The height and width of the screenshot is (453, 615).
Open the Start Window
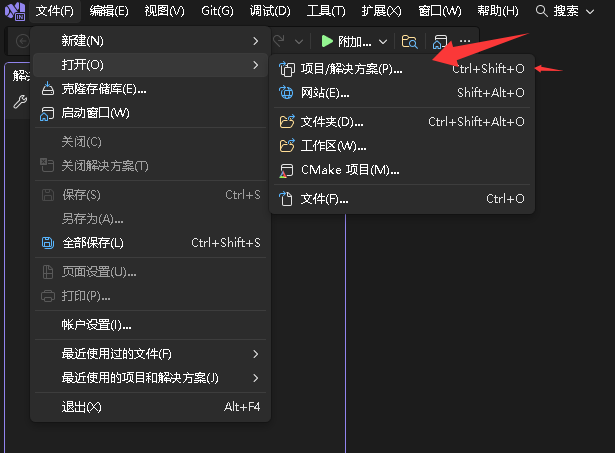click(x=95, y=113)
